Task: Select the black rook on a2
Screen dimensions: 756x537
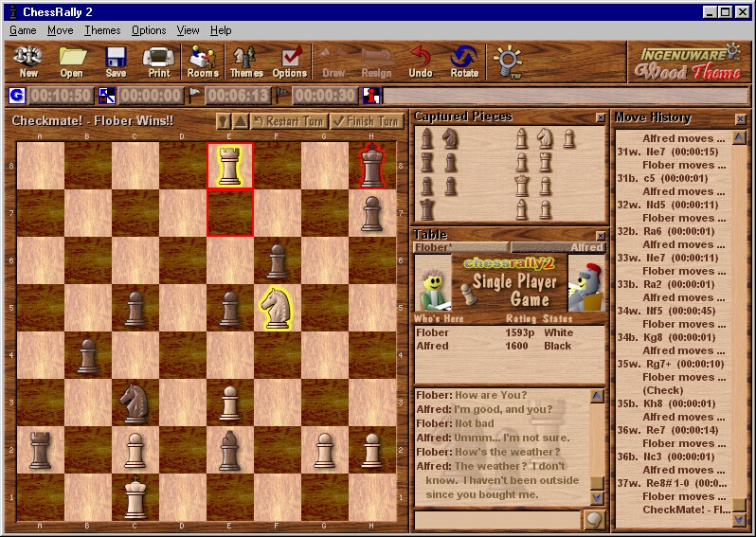Action: [x=40, y=450]
